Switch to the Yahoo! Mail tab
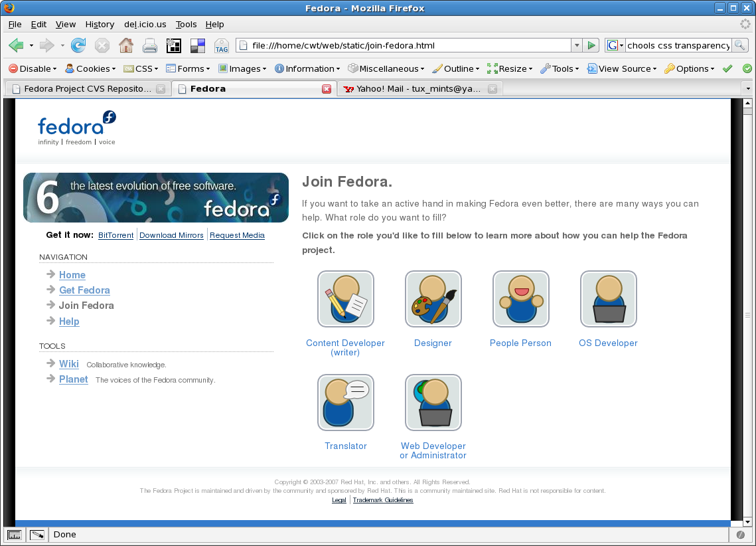Screen dimensions: 756x546 (x=420, y=89)
